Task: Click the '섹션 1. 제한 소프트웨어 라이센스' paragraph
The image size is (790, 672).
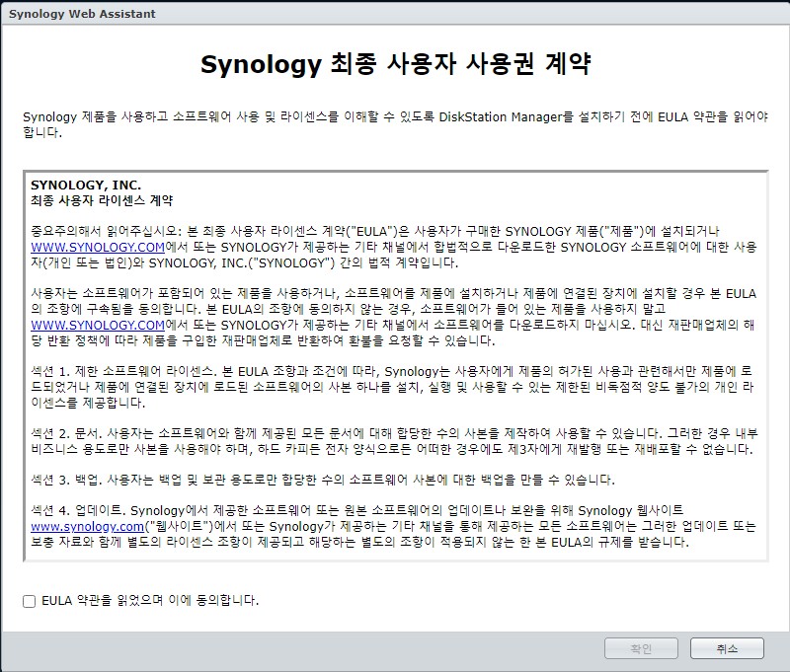Action: point(392,387)
